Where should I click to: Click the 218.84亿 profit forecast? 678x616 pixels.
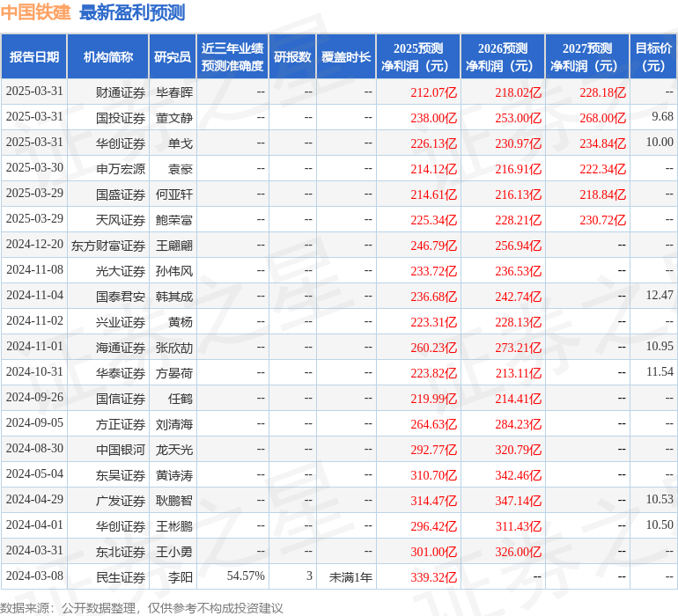[603, 194]
